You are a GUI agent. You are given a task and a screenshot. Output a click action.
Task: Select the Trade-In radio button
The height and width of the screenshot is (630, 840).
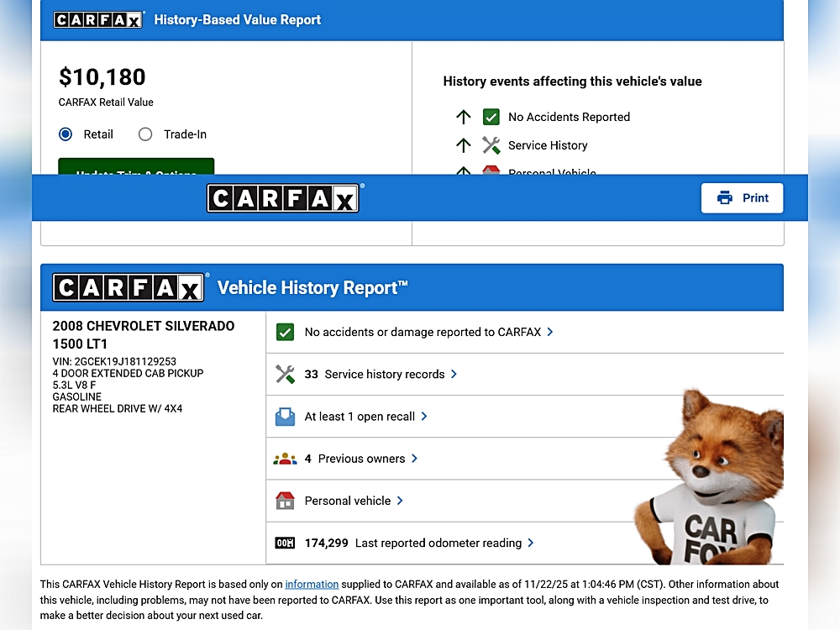(x=145, y=134)
